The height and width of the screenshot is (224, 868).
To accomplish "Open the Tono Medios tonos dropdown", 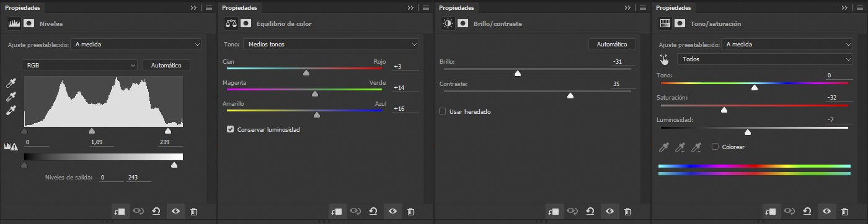I will pyautogui.click(x=331, y=45).
